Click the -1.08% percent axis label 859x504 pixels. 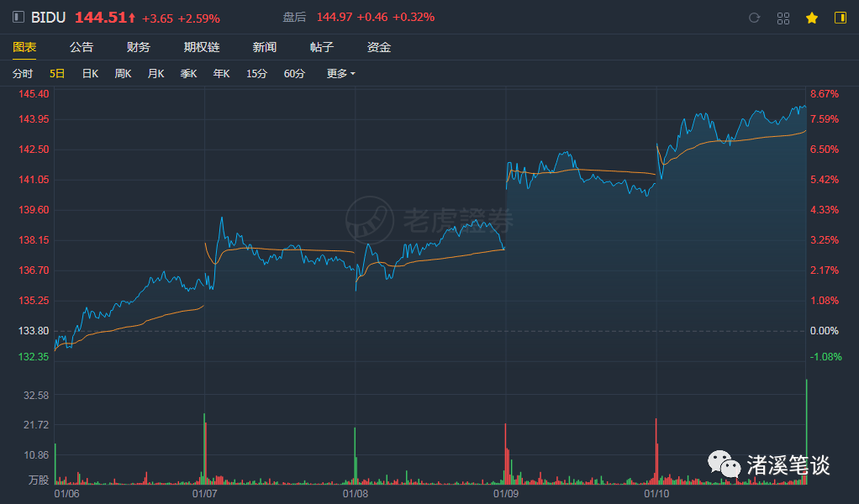click(825, 357)
